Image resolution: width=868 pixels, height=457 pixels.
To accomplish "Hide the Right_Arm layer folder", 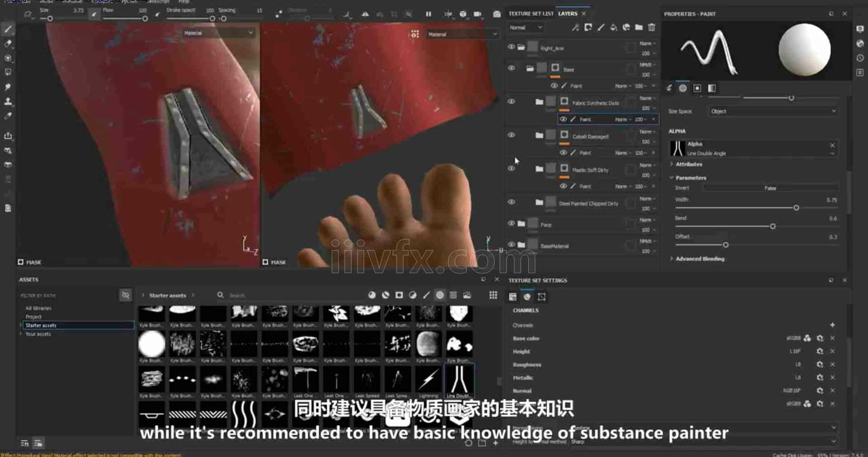I will pos(511,47).
